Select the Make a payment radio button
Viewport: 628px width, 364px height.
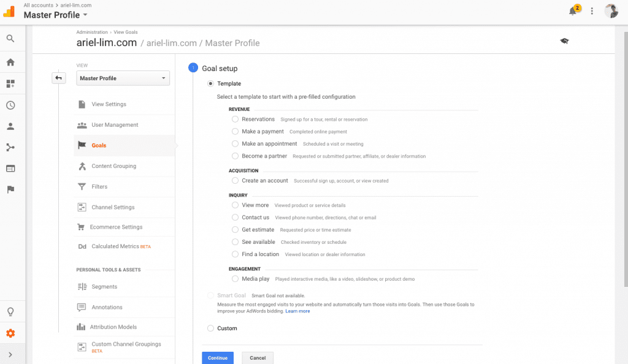(235, 132)
